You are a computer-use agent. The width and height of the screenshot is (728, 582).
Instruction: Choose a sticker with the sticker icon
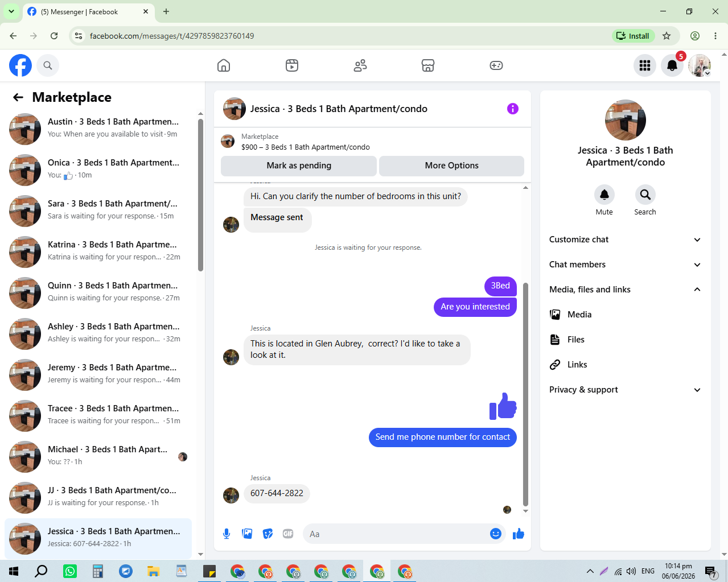click(268, 534)
